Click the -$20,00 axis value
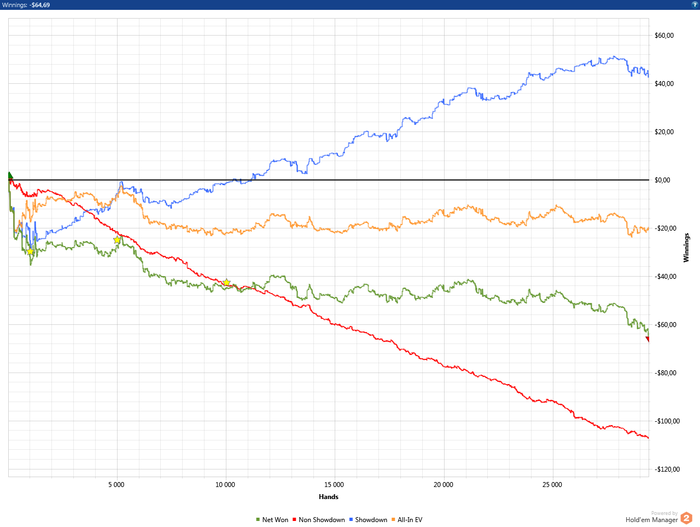Image resolution: width=700 pixels, height=527 pixels. [665, 229]
